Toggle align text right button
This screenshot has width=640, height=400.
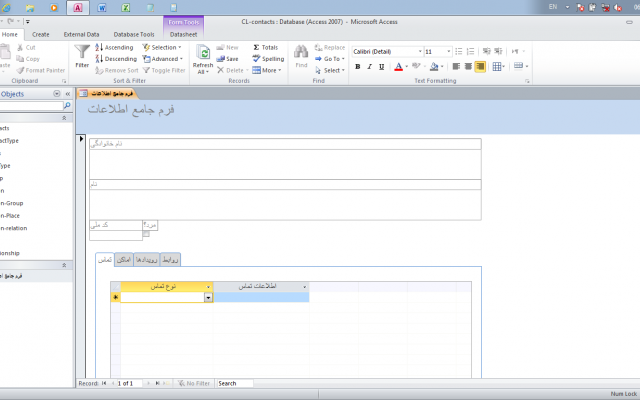pos(480,67)
